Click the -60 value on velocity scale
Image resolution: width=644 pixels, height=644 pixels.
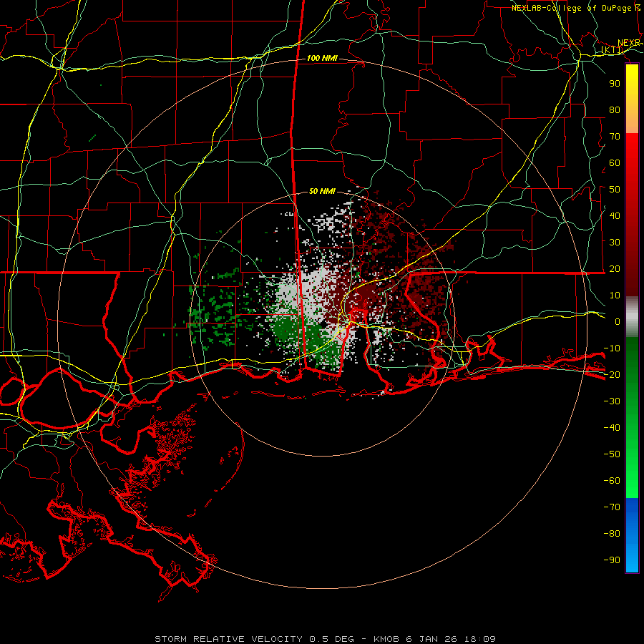click(612, 481)
